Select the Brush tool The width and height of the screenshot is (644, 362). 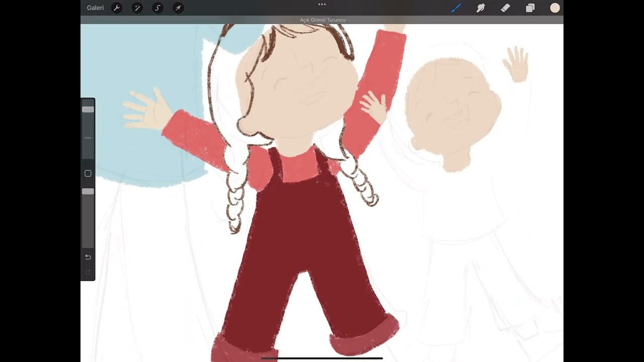456,8
